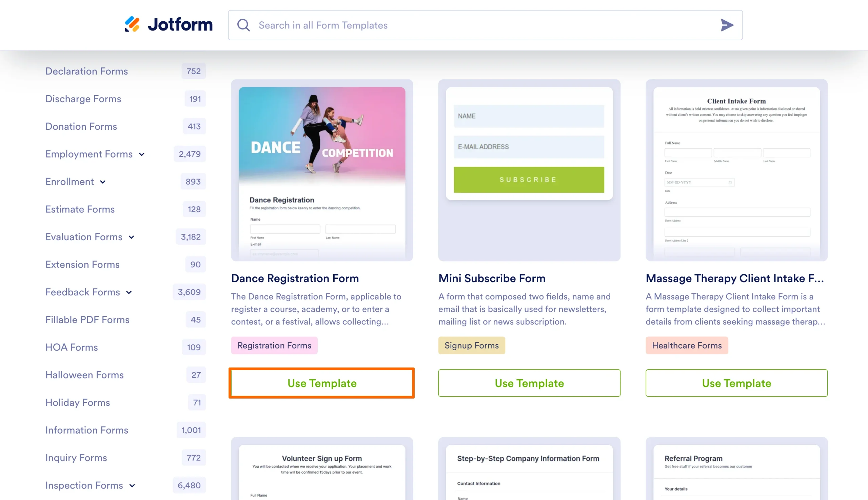Open Holiday Forms category
The image size is (868, 500).
(78, 402)
